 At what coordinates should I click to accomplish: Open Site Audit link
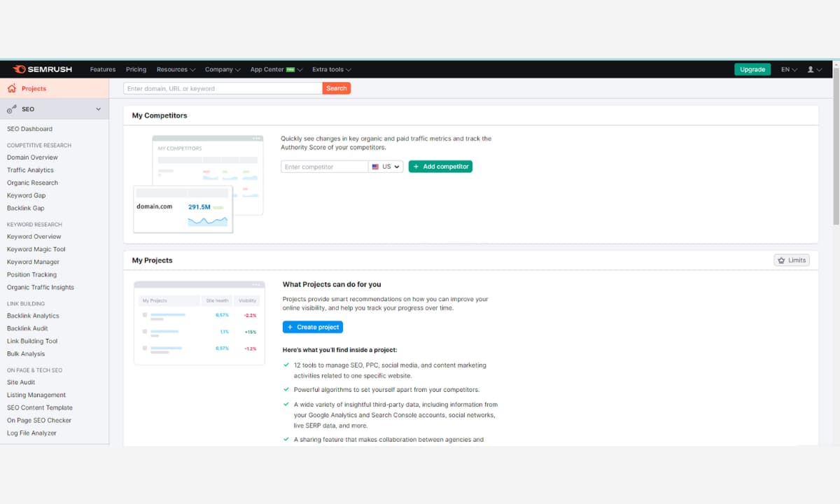(x=21, y=382)
